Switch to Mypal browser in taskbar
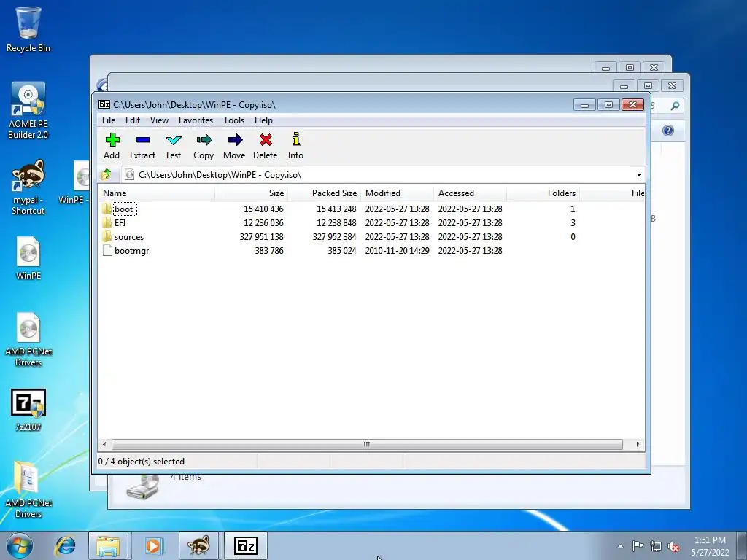Screen dimensions: 747x560 pos(198,545)
